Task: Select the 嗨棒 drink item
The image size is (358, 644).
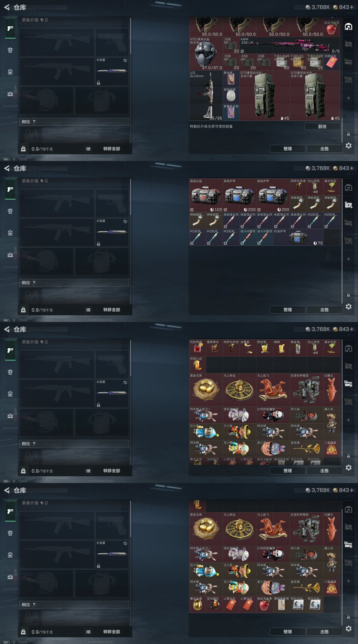Action: tap(281, 348)
